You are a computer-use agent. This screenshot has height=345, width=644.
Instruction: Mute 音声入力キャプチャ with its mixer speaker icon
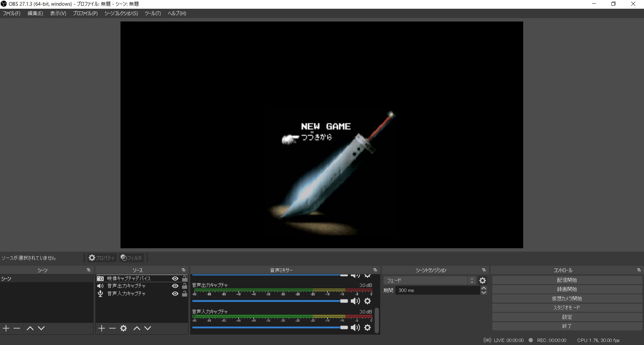[355, 328]
